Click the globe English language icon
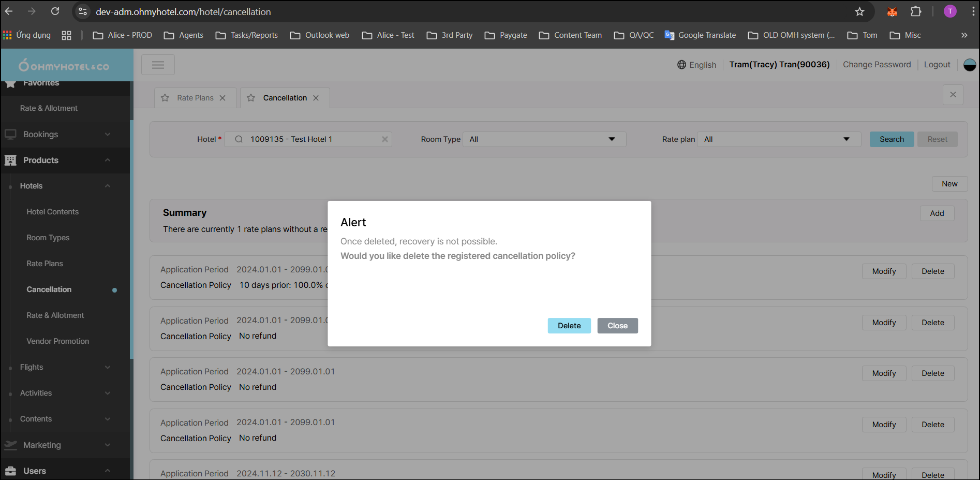The width and height of the screenshot is (980, 480). coord(681,65)
